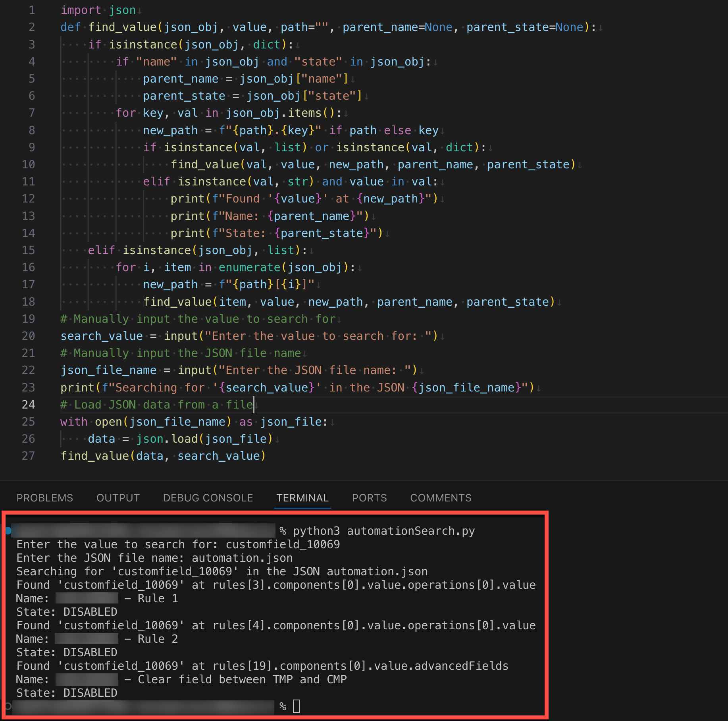Click blue command status dot in terminal
This screenshot has height=721, width=728.
pos(8,530)
